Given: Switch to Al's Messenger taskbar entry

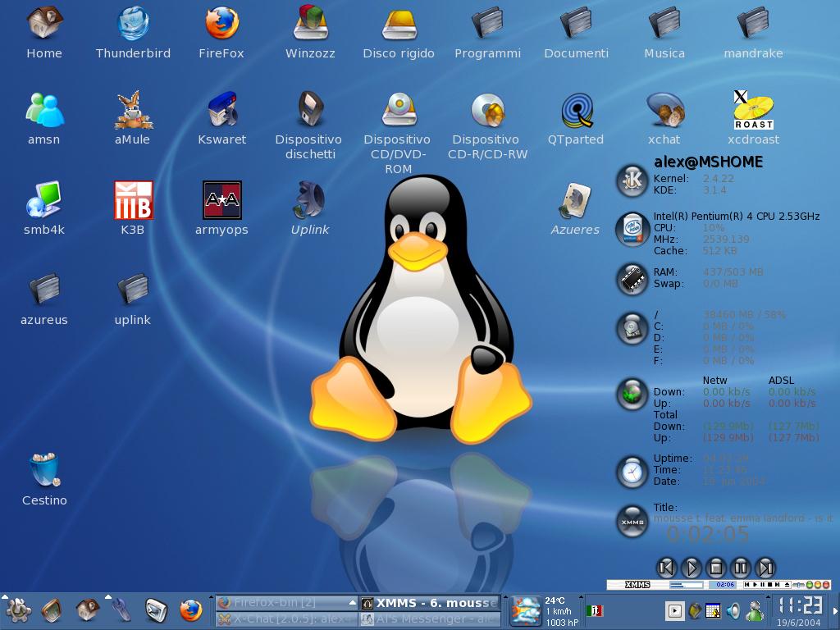Looking at the screenshot, I should (430, 619).
